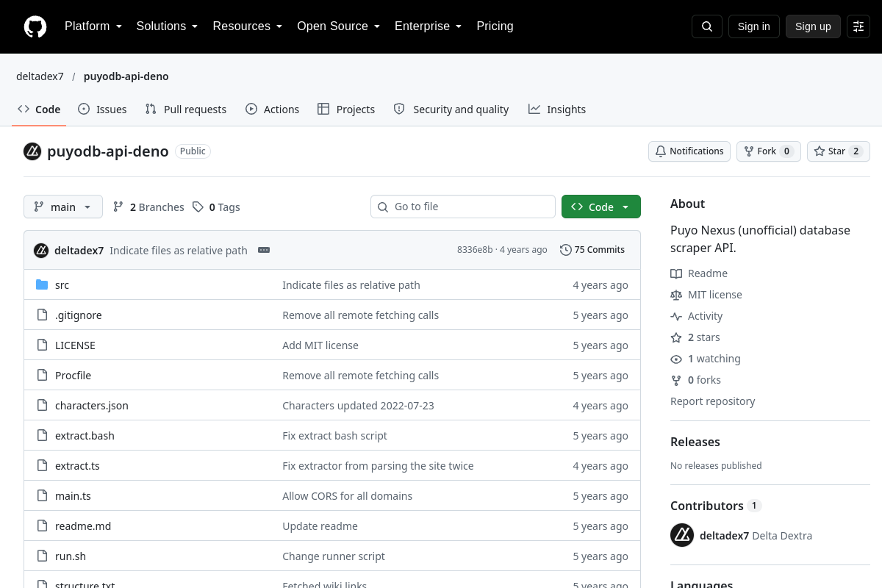Switch to the Pull requests tab
Viewport: 882px width, 588px height.
click(x=186, y=110)
